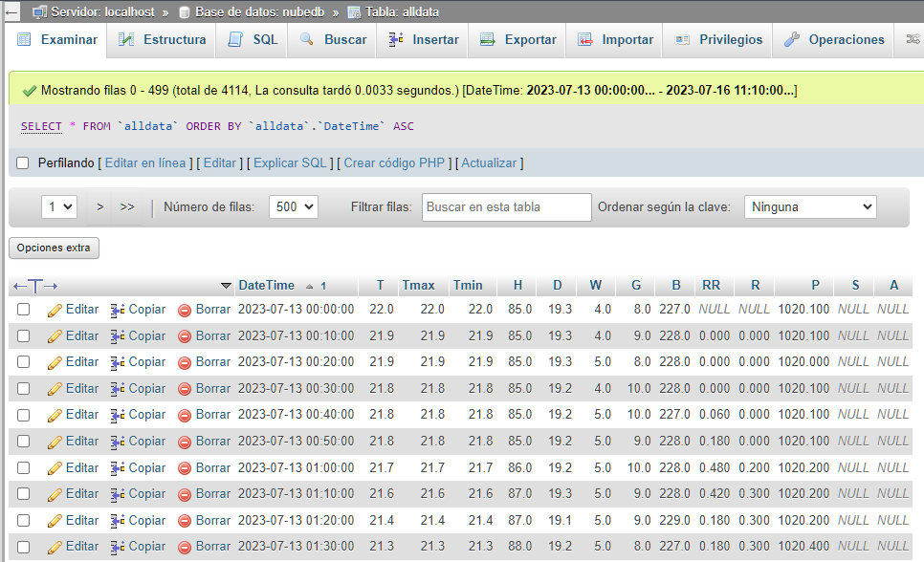Click the SELECT keyword link in the query
The height and width of the screenshot is (562, 924).
(x=41, y=126)
